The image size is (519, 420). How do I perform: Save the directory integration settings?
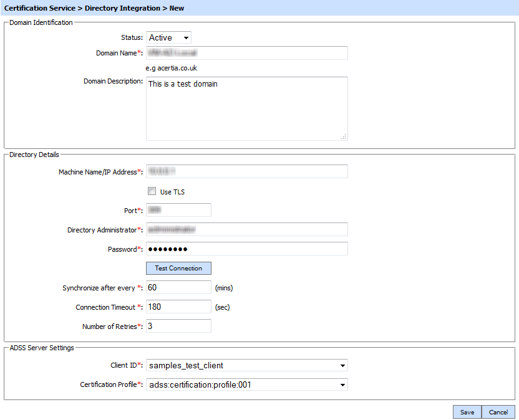[467, 412]
